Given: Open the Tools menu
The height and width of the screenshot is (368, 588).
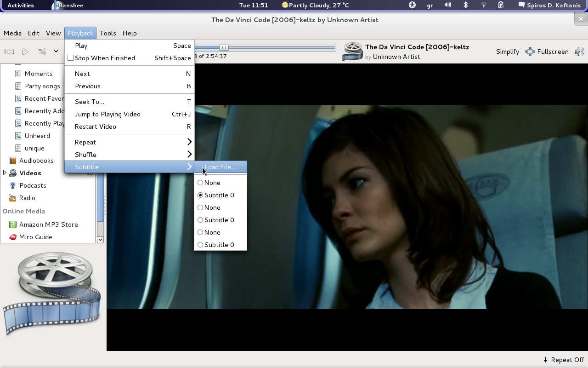Looking at the screenshot, I should coord(108,33).
